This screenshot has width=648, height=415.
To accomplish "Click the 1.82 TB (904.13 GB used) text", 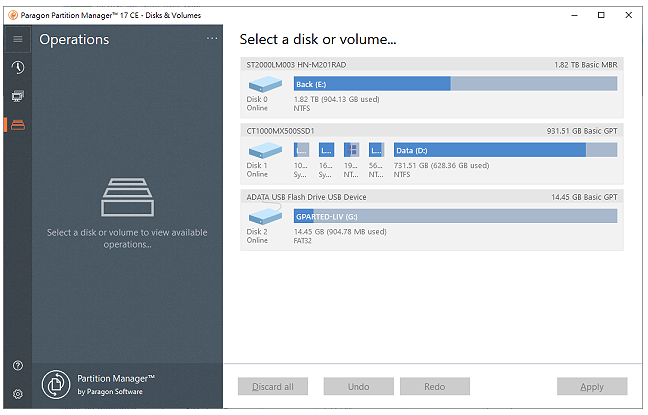I will tap(336, 99).
